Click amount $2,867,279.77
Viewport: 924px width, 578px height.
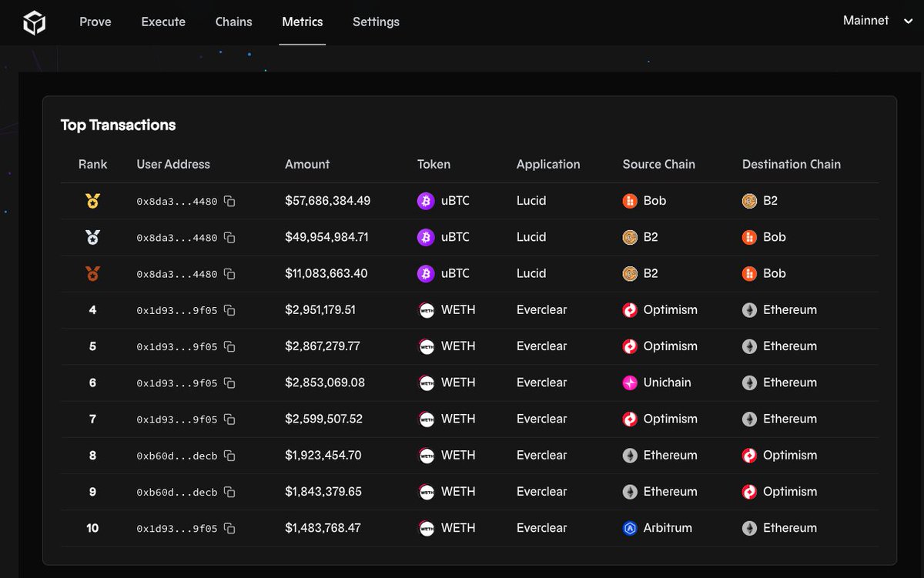point(322,346)
